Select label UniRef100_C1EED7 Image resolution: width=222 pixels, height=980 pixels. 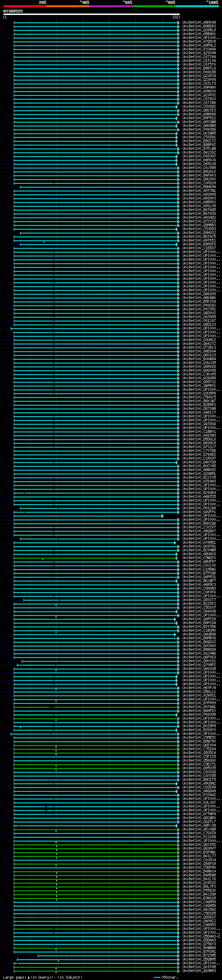pos(199,248)
